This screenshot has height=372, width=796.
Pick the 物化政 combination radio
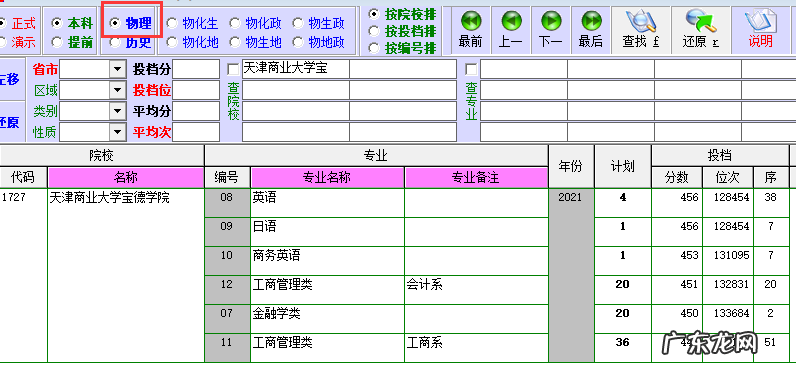(x=235, y=23)
